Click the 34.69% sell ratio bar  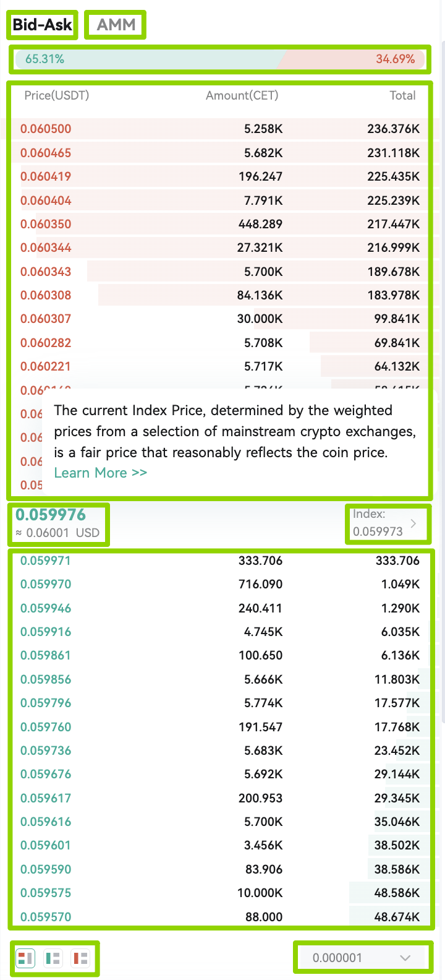352,59
